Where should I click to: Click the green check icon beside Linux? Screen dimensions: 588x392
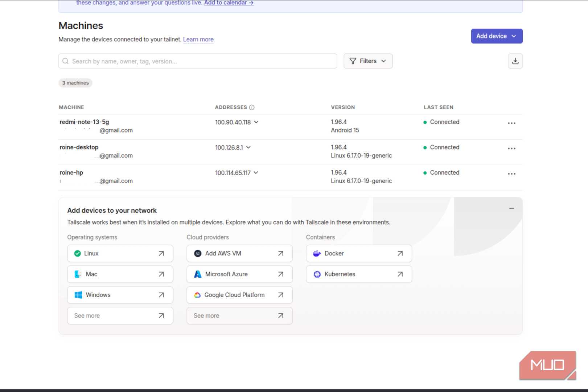[x=77, y=253]
